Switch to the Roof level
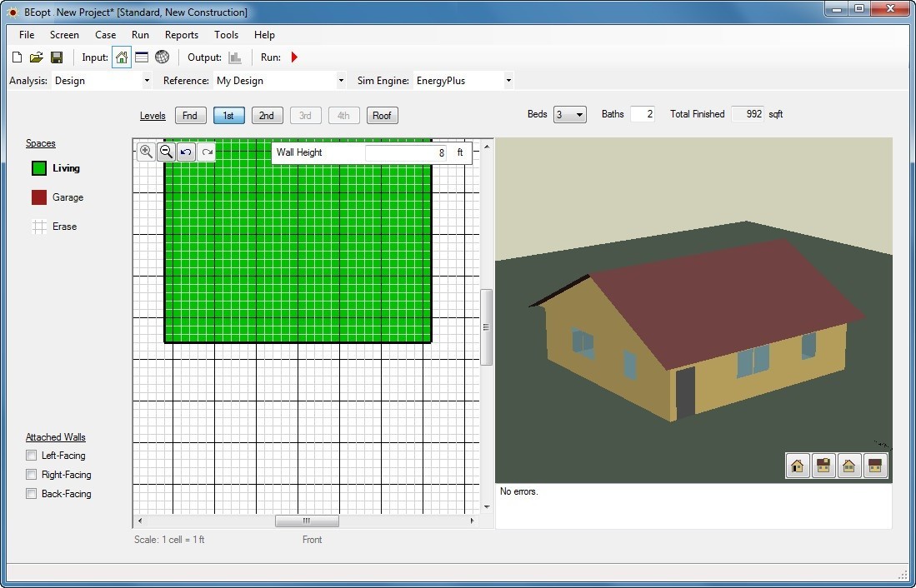Viewport: 916px width, 588px height. click(382, 116)
